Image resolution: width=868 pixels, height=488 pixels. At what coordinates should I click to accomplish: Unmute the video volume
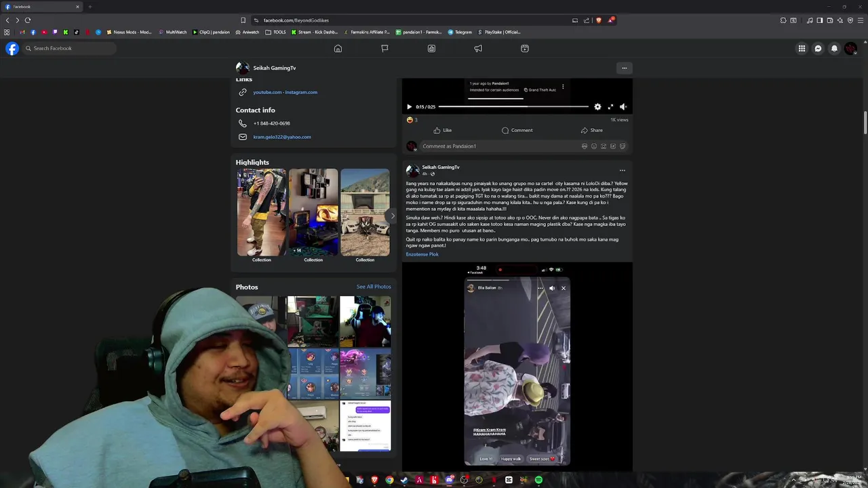pos(623,107)
